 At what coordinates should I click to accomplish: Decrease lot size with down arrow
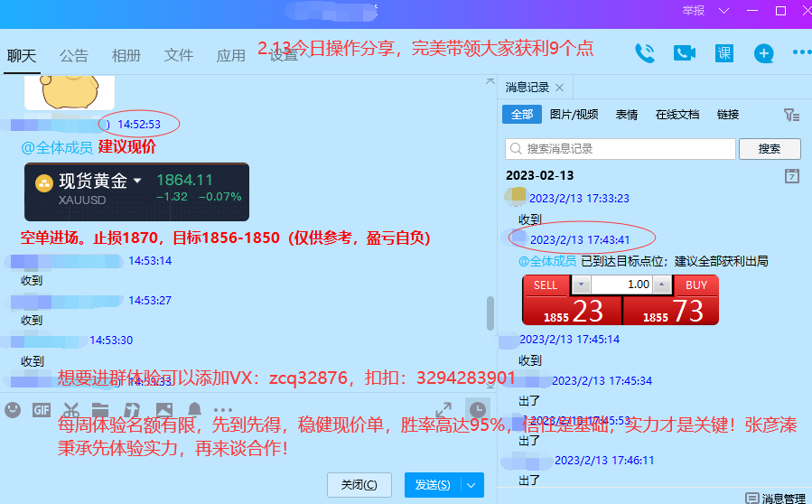coord(581,285)
